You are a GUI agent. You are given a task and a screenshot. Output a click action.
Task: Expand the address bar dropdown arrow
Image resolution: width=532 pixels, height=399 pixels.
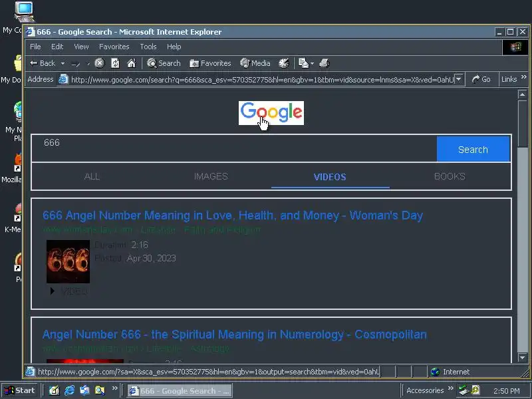click(x=459, y=79)
